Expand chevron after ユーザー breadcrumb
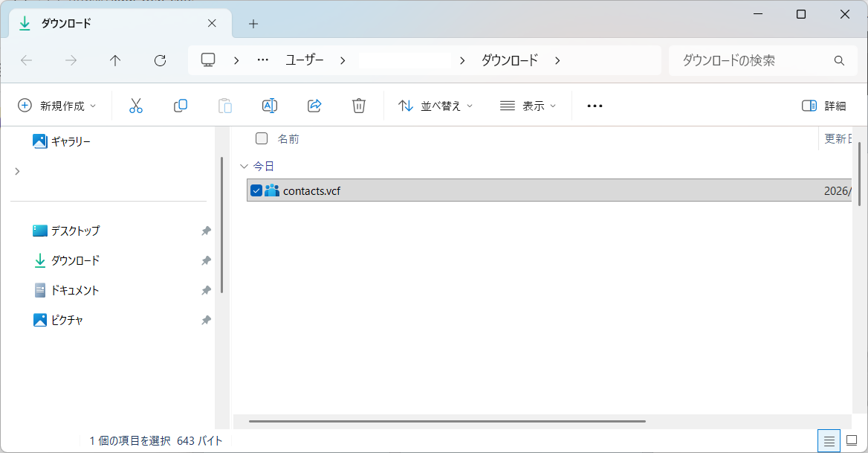The height and width of the screenshot is (453, 868). tap(343, 60)
